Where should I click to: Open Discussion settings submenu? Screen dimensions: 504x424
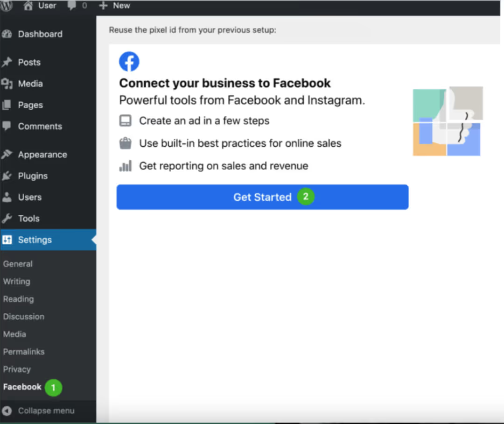point(23,317)
